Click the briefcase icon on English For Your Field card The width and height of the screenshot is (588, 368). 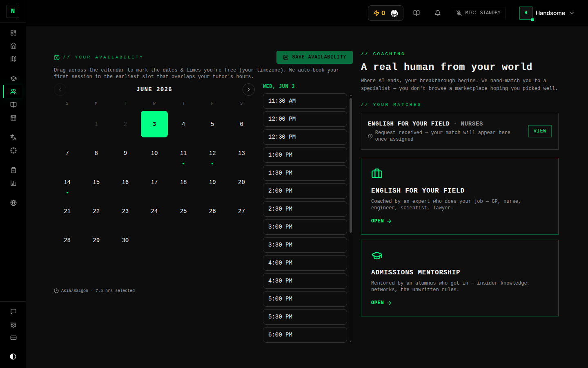[x=377, y=173]
